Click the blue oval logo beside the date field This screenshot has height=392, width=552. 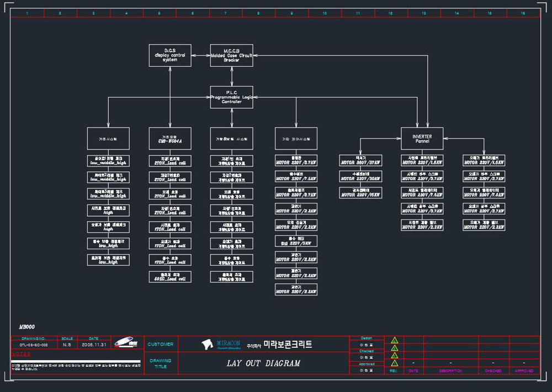(x=126, y=342)
